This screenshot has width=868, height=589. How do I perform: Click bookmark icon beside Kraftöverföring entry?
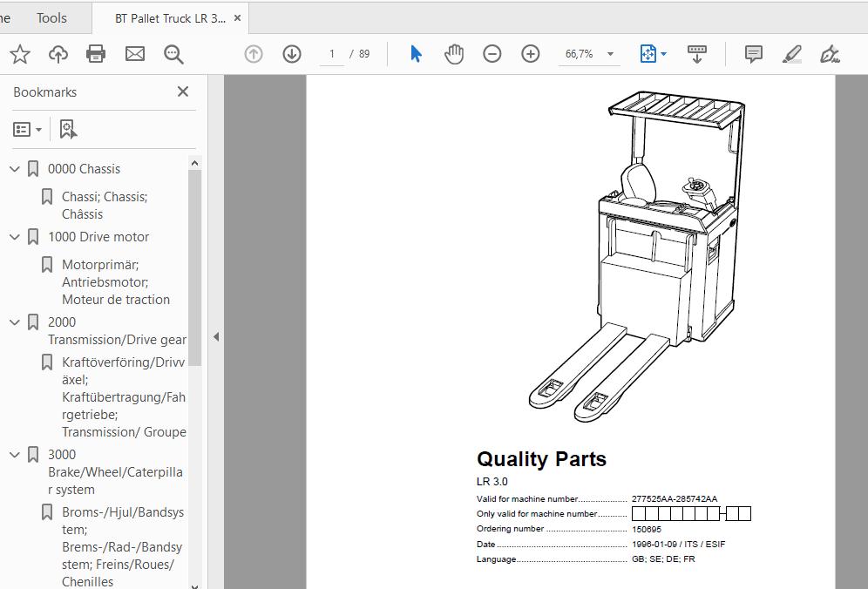[47, 362]
